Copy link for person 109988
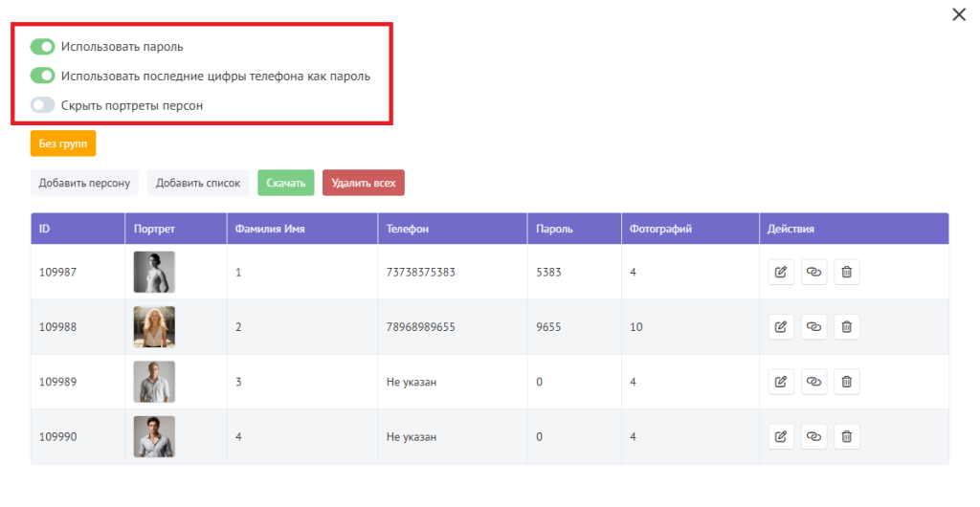 coord(813,327)
